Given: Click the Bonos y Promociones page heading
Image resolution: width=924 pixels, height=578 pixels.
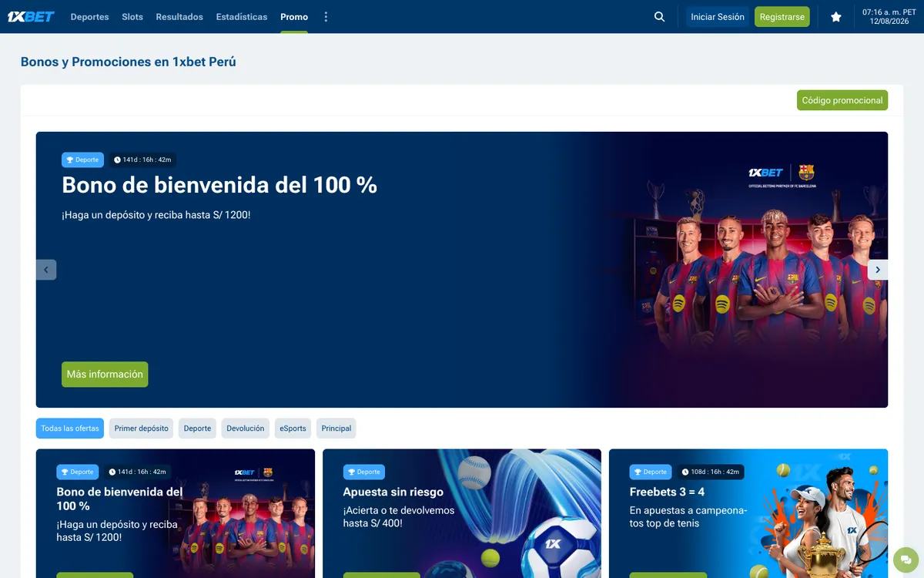Looking at the screenshot, I should tap(129, 62).
